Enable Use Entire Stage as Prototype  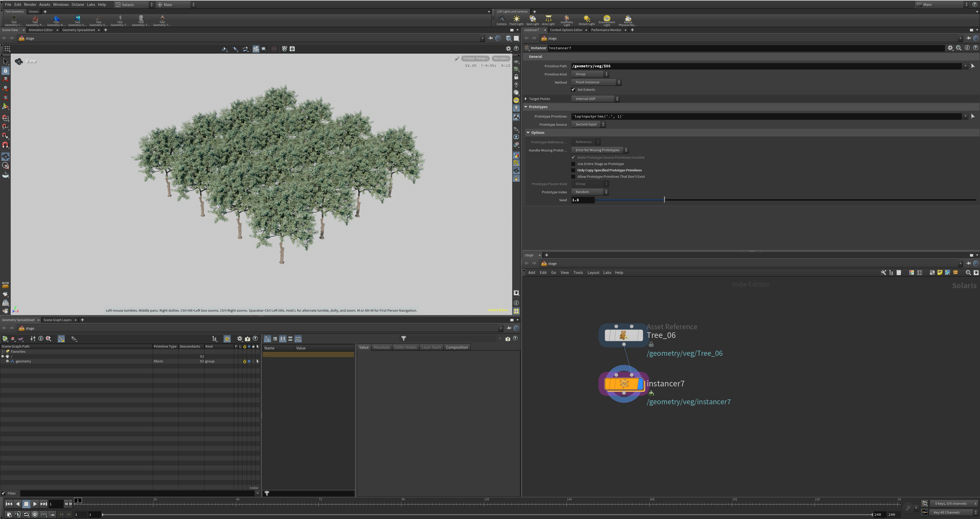pos(573,164)
